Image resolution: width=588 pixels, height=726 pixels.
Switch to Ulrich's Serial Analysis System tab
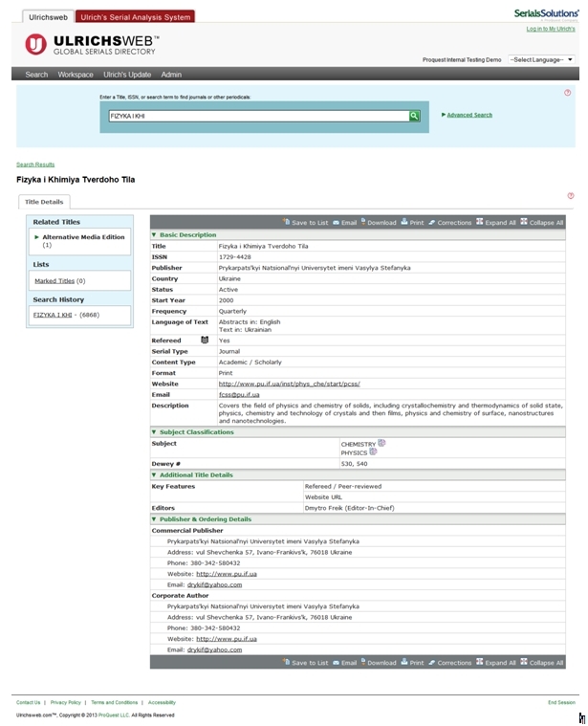point(135,17)
